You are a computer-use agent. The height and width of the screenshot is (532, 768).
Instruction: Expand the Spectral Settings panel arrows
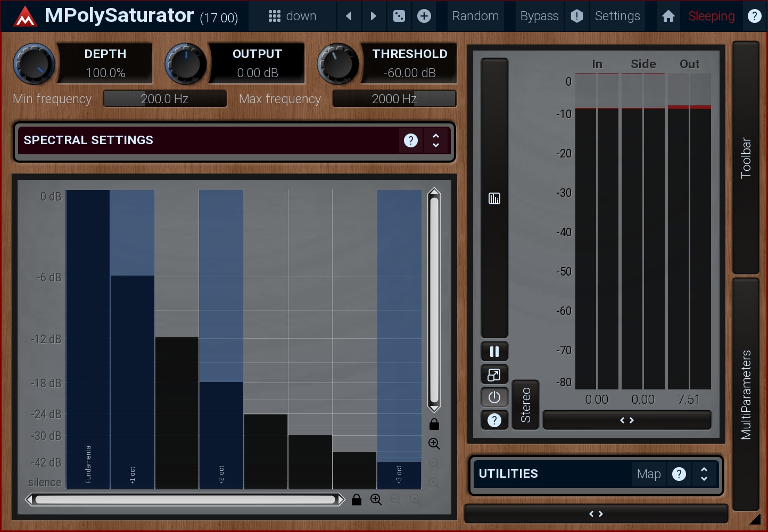tap(436, 140)
